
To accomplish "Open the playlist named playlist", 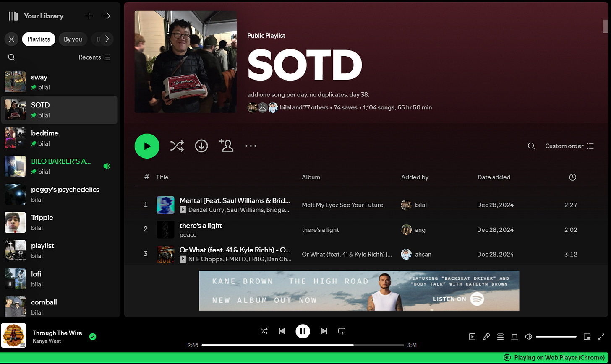I will click(59, 250).
